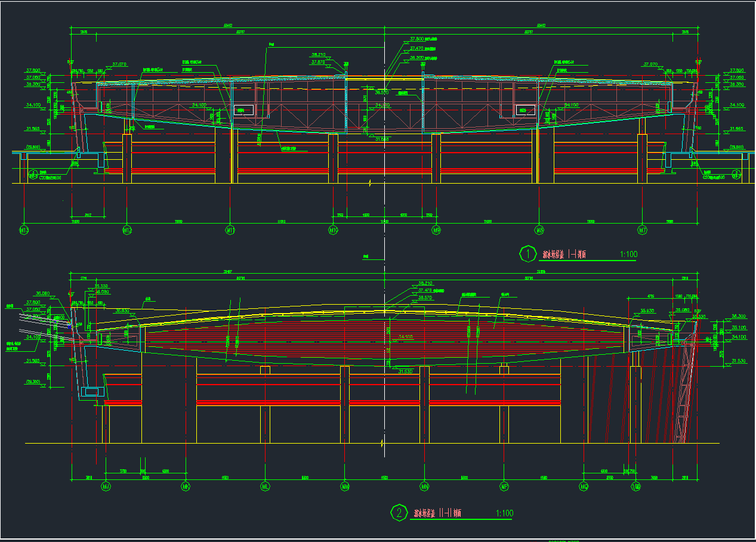Pick the ML grid axis bubble
Screen dimensions: 756x542
click(265, 487)
